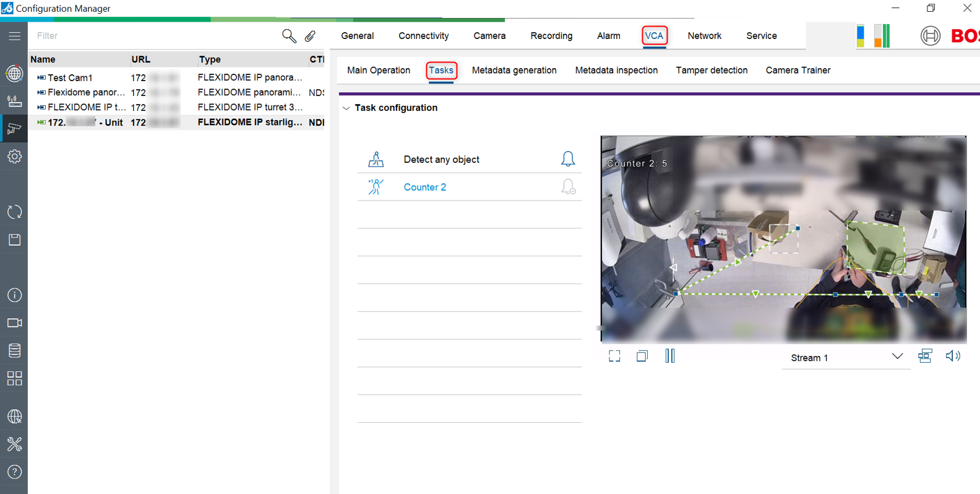The image size is (980, 494).
Task: Click the search magnifier icon
Action: click(288, 36)
